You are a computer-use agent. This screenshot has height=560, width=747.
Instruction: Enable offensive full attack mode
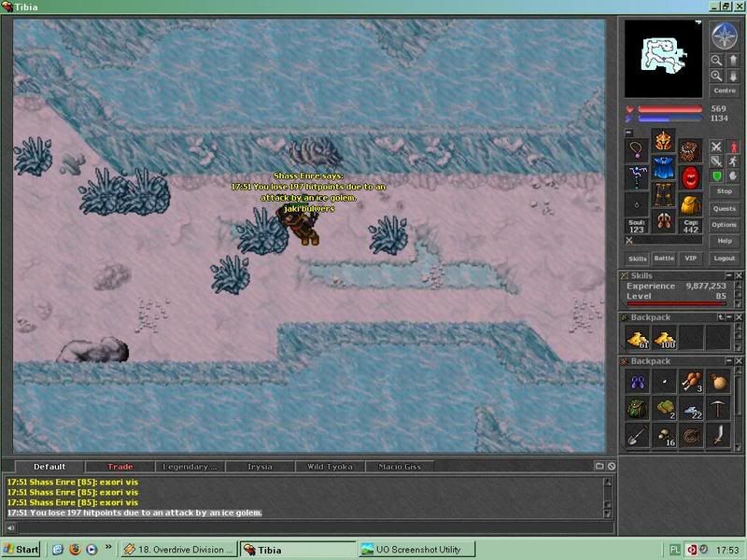click(x=716, y=147)
